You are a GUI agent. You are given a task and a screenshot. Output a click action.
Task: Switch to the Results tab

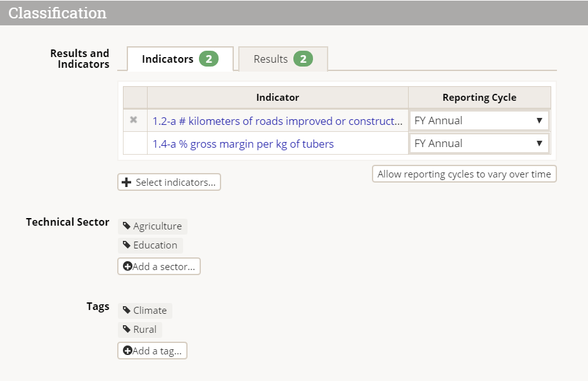pyautogui.click(x=271, y=59)
